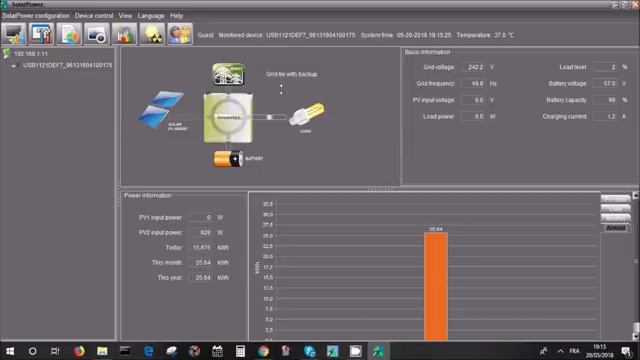Open the SolarPower configuration menu

point(36,16)
